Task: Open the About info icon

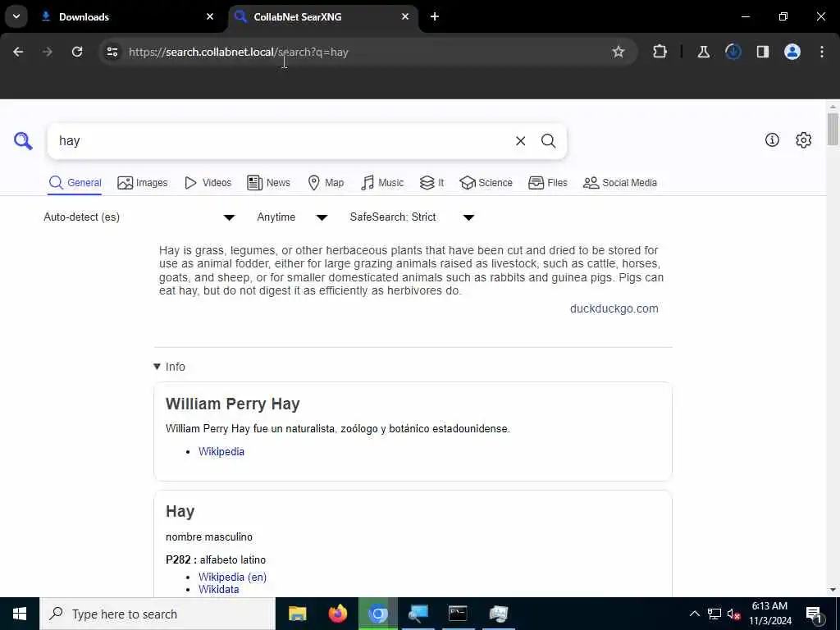Action: tap(772, 139)
